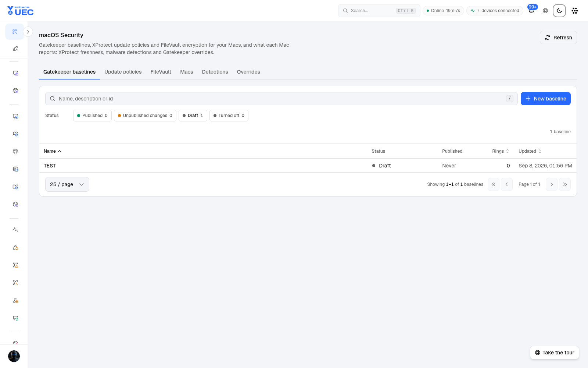
Task: Focus the Name, description or id search field
Action: 282,99
